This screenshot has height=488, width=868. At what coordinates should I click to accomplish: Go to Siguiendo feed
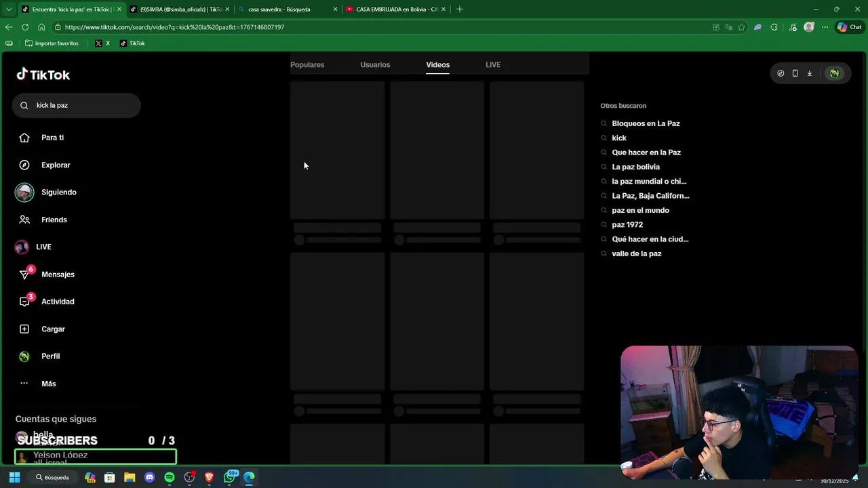(x=58, y=192)
